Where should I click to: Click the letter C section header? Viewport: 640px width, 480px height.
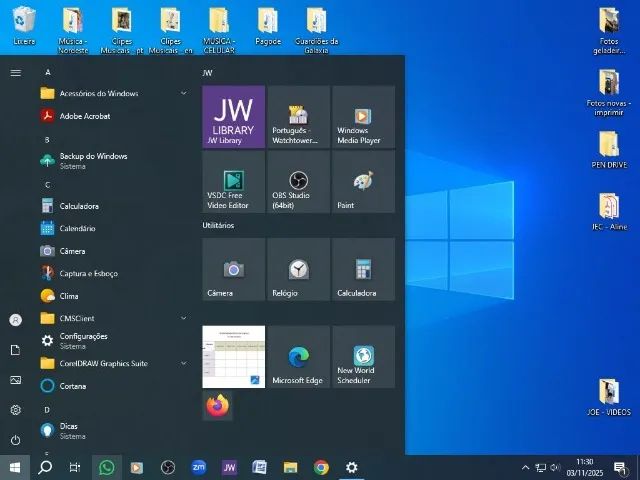[47, 185]
